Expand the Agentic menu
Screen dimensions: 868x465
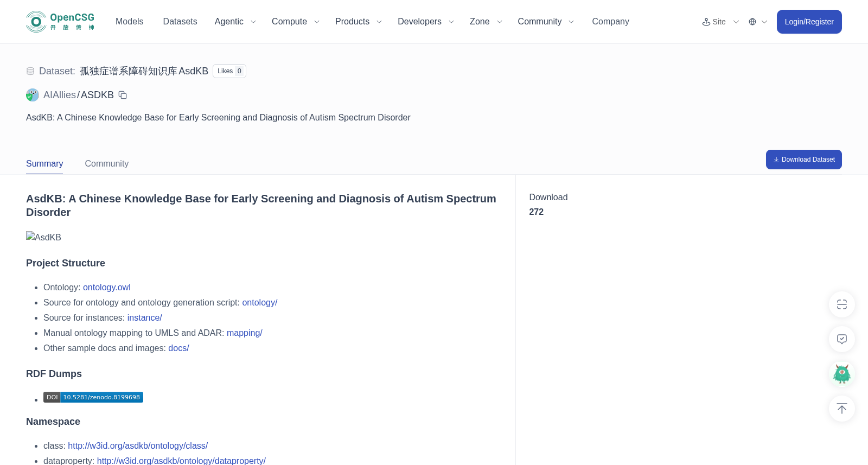point(235,22)
